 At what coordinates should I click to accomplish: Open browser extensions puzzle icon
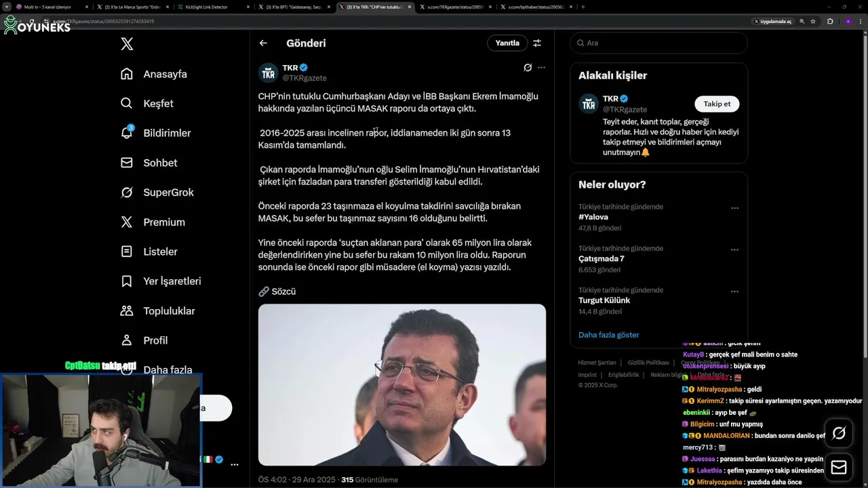[x=830, y=21]
